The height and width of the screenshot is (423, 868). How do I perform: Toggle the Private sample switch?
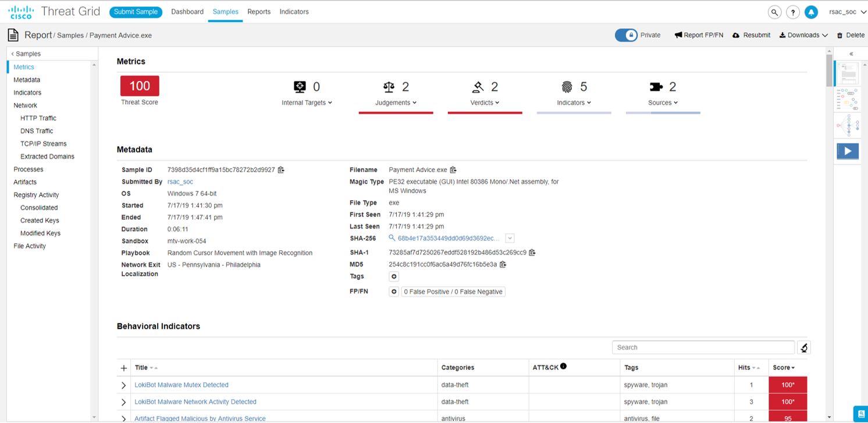click(x=627, y=35)
